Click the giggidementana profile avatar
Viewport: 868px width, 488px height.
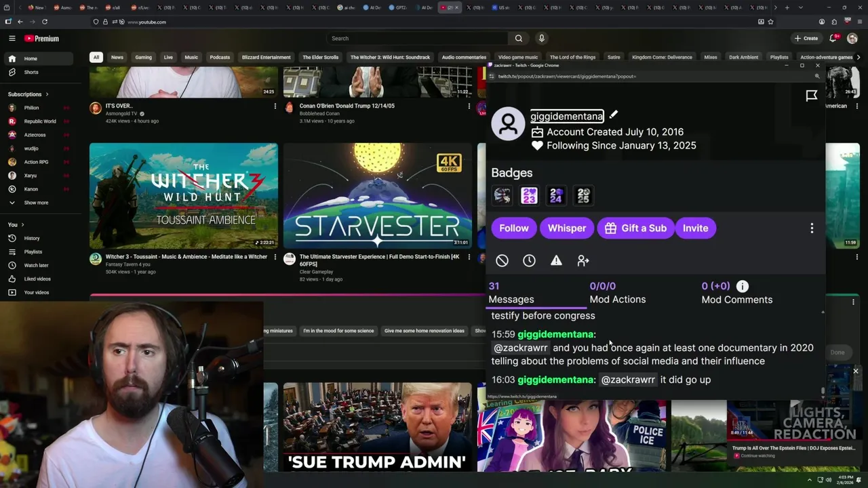[508, 123]
